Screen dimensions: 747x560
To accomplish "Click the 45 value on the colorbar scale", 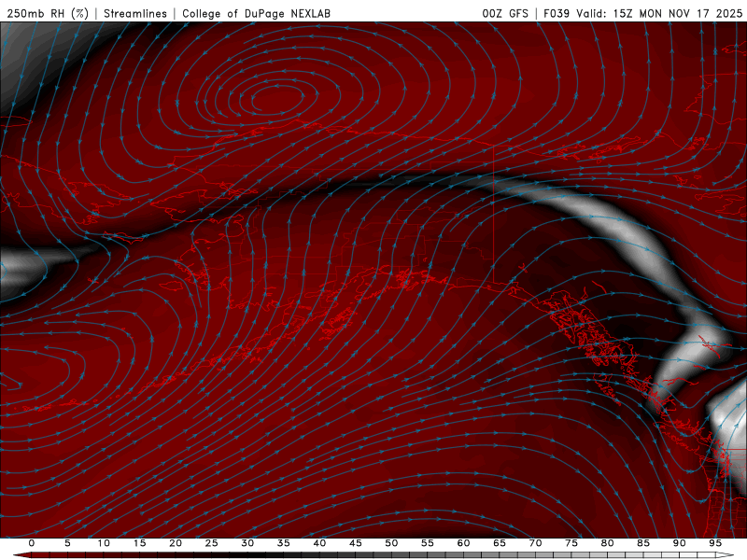I will point(356,543).
